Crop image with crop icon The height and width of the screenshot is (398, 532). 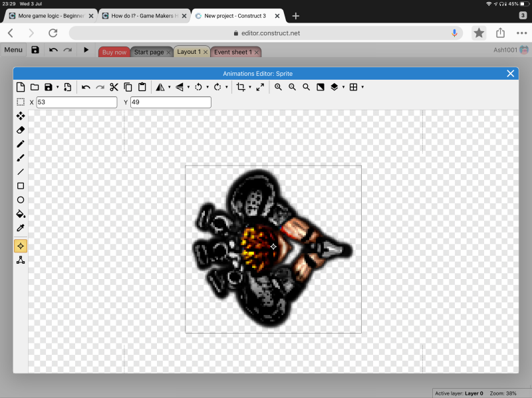click(x=241, y=87)
